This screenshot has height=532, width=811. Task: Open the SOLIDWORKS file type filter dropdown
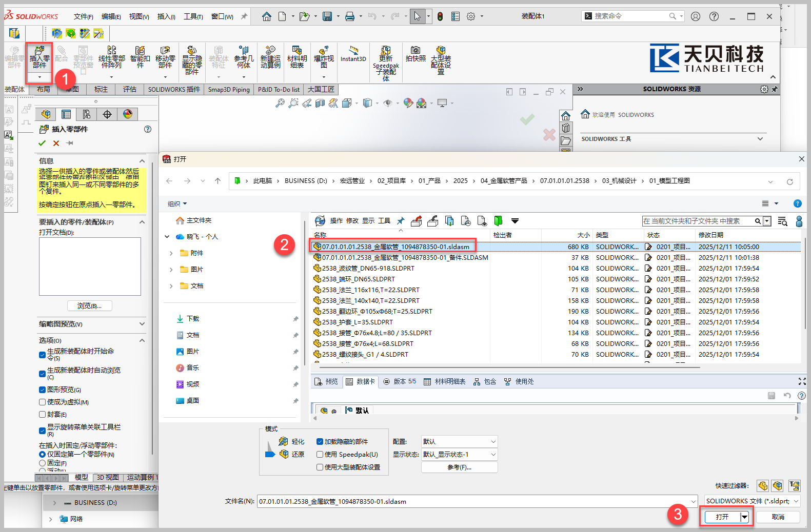[751, 501]
